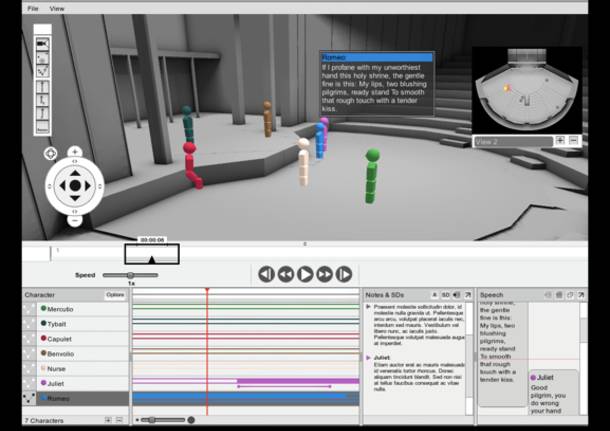
Task: Click plus button beside View 2
Action: (x=559, y=141)
